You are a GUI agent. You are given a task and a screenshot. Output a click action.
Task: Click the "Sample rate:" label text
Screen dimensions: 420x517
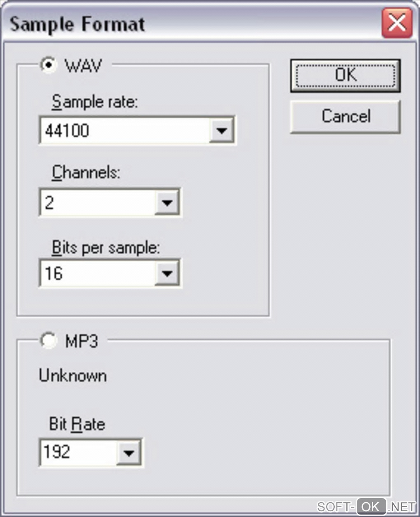pos(95,101)
